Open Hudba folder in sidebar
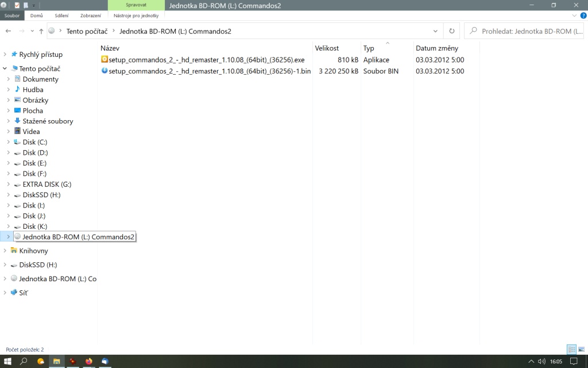This screenshot has width=588, height=368. [33, 90]
